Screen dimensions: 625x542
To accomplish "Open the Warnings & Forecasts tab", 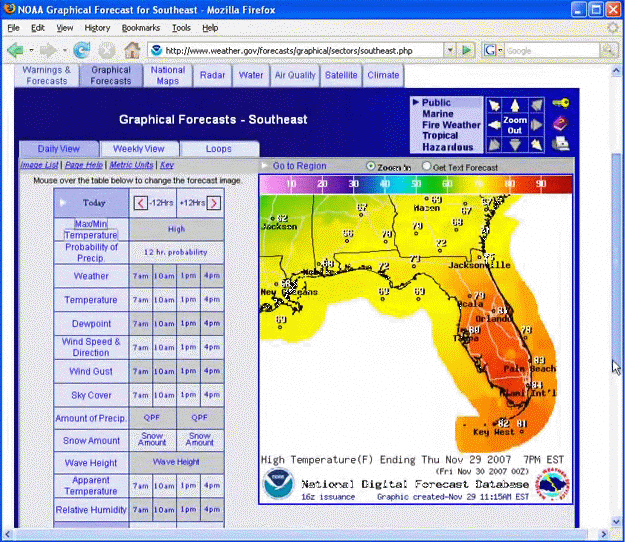I will pyautogui.click(x=47, y=75).
